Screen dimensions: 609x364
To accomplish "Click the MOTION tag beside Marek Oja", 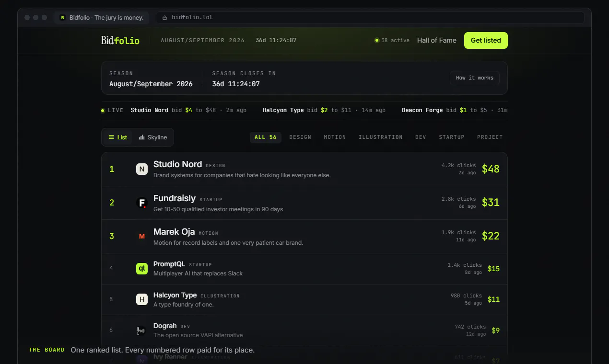I will click(x=209, y=234).
